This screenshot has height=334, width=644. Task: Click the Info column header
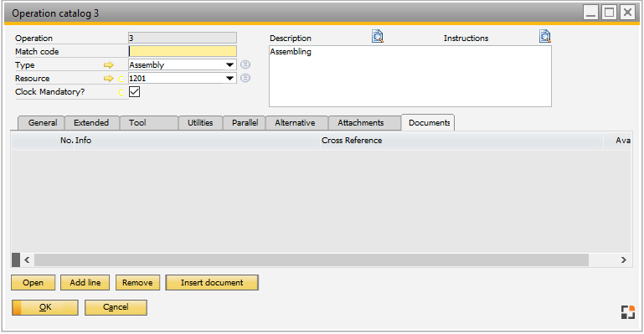[x=197, y=141]
